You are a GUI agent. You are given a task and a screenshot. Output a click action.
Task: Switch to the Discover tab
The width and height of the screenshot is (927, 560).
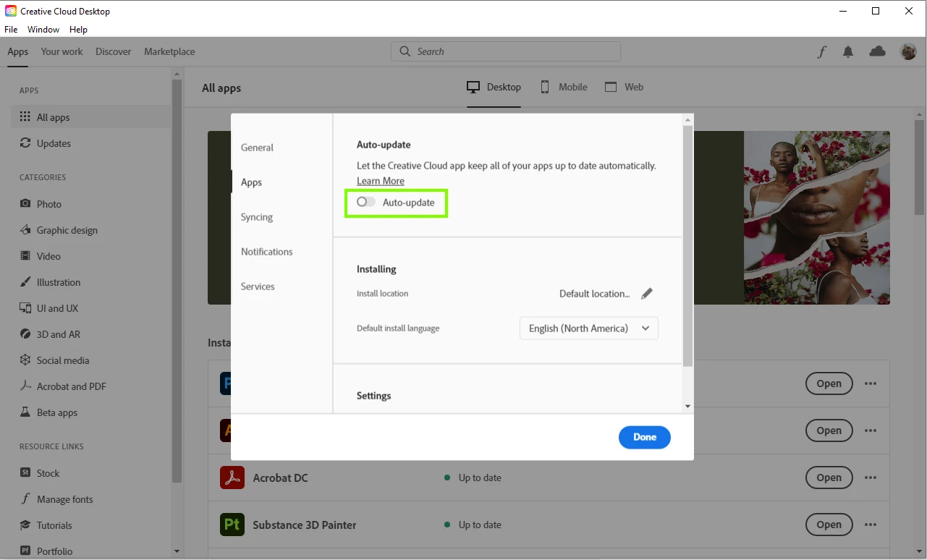114,51
